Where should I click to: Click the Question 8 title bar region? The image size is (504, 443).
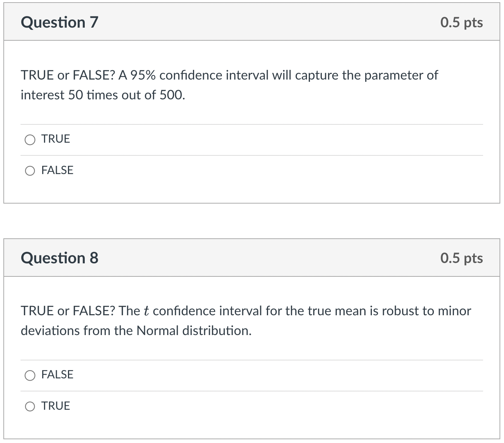(x=252, y=258)
